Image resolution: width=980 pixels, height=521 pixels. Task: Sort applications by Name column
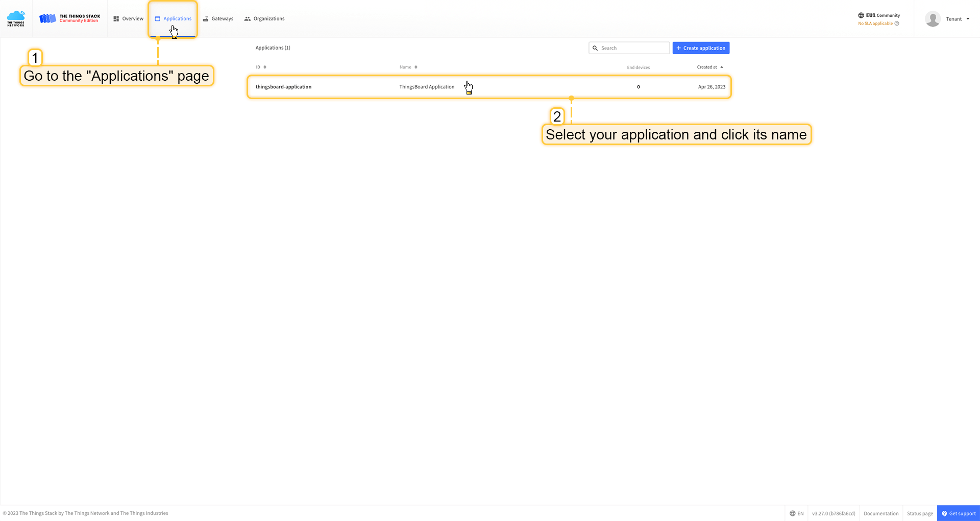point(408,67)
